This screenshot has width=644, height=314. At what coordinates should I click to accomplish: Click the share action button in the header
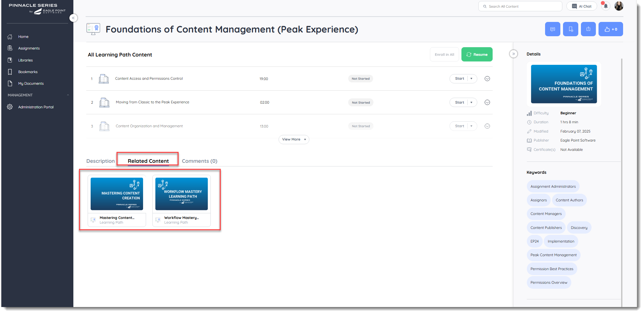[588, 29]
